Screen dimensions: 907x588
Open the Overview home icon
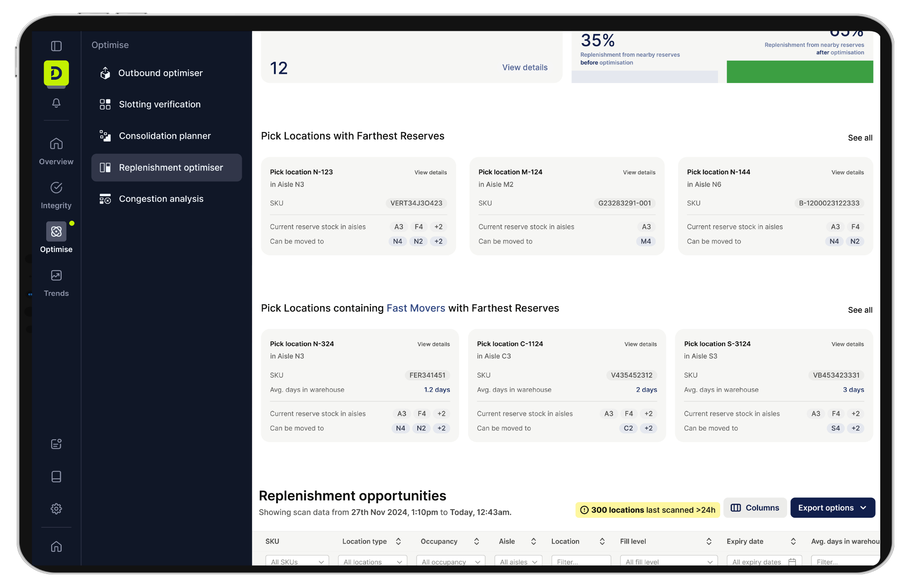[56, 144]
